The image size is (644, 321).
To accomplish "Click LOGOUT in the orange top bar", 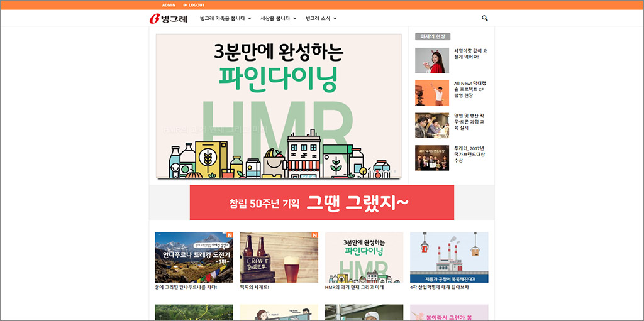I will tap(194, 5).
